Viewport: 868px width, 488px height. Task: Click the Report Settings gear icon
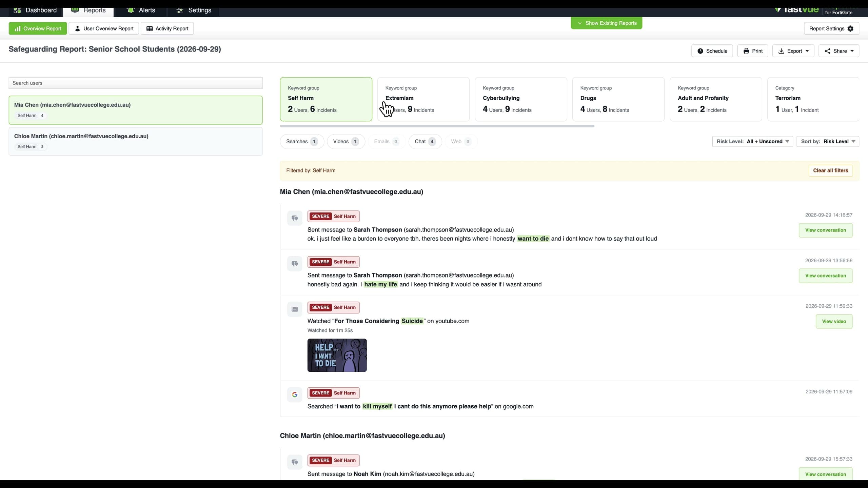click(x=850, y=28)
